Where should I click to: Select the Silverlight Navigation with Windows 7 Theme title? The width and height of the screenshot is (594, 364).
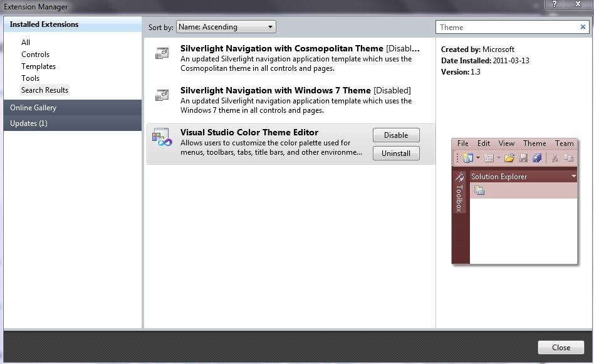pos(276,90)
